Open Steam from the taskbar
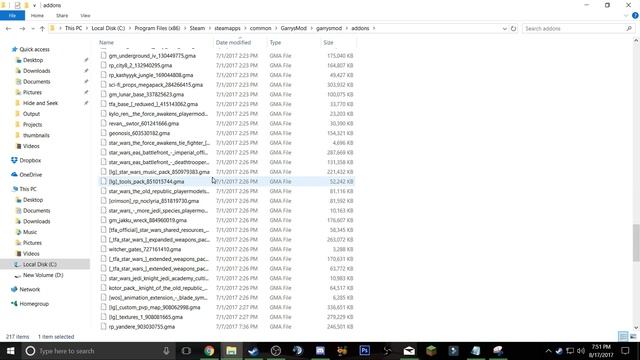Screen dimensions: 640x360 point(253,351)
